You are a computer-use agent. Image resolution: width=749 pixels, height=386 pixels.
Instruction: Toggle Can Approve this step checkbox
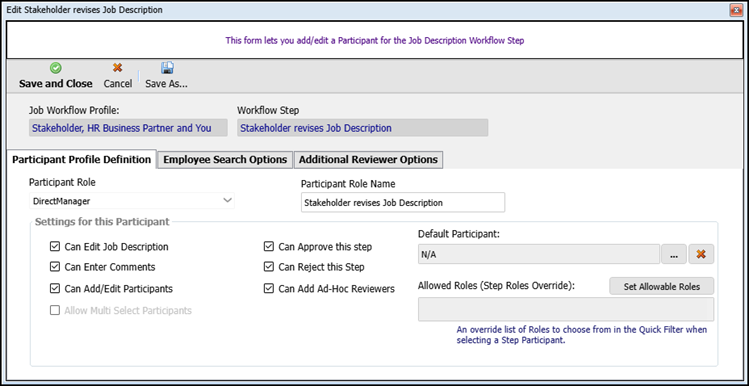pos(268,247)
